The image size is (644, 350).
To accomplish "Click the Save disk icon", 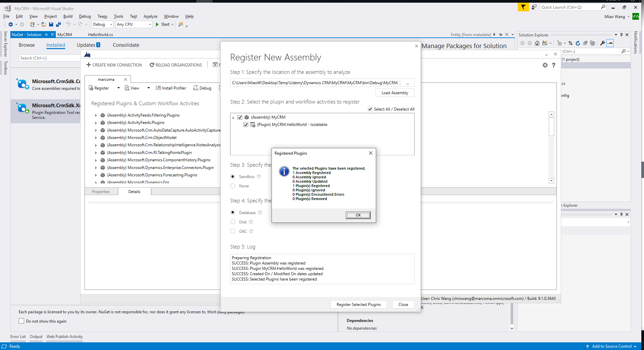I will (51, 24).
